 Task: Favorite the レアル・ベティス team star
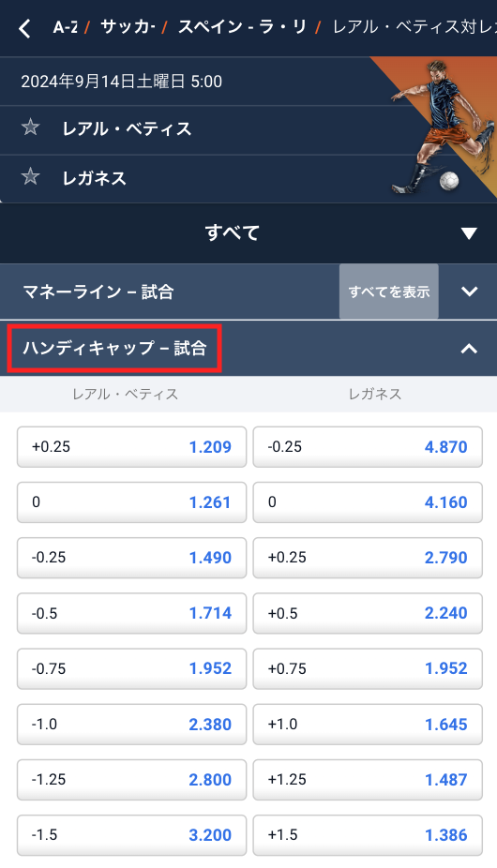(x=30, y=127)
